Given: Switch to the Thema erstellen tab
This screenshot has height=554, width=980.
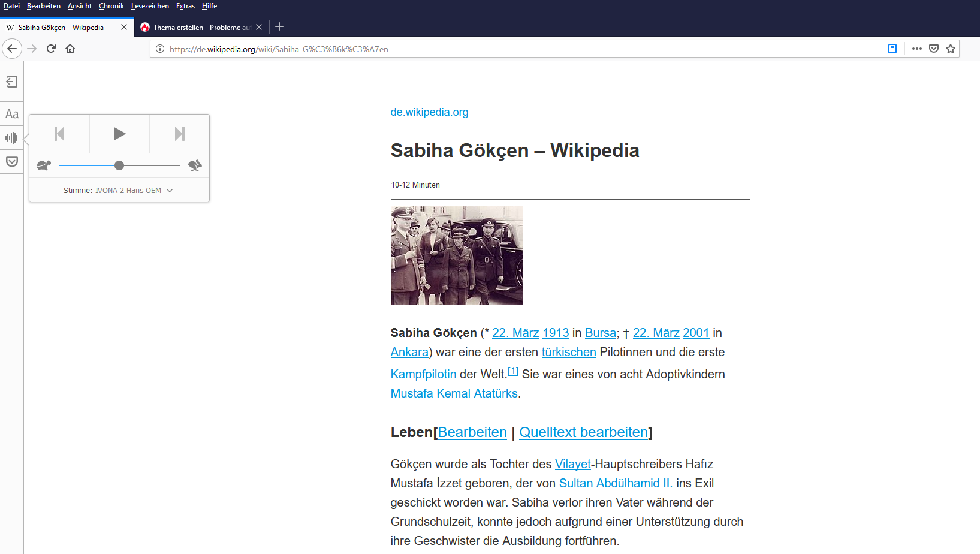Looking at the screenshot, I should tap(201, 27).
